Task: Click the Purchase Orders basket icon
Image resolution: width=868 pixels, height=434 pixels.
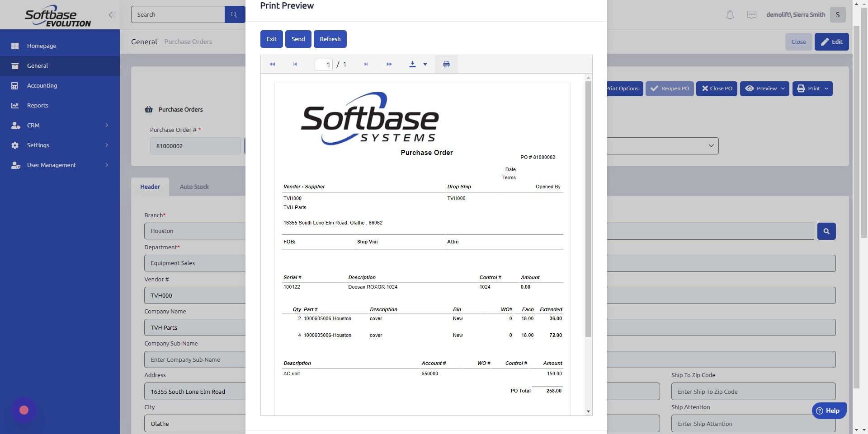Action: (148, 109)
